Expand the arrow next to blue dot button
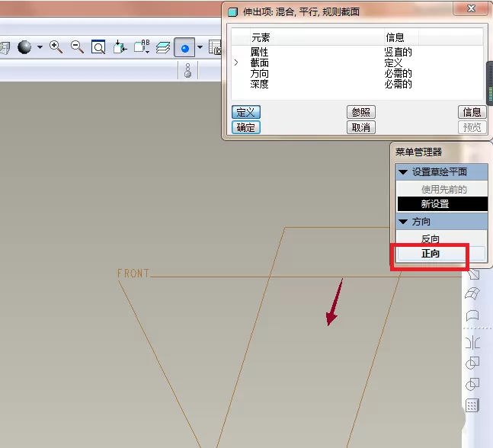493x448 pixels. pos(200,47)
